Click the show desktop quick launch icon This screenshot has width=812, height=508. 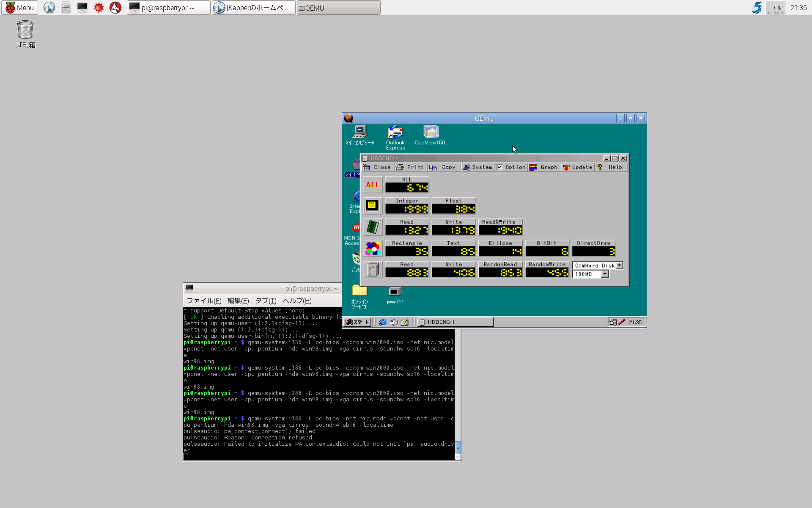(404, 322)
